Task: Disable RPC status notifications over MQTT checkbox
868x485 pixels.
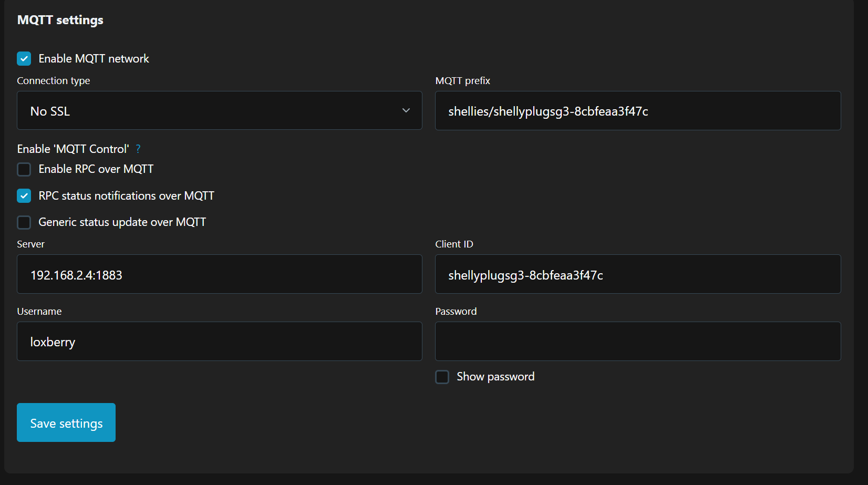Action: 24,196
